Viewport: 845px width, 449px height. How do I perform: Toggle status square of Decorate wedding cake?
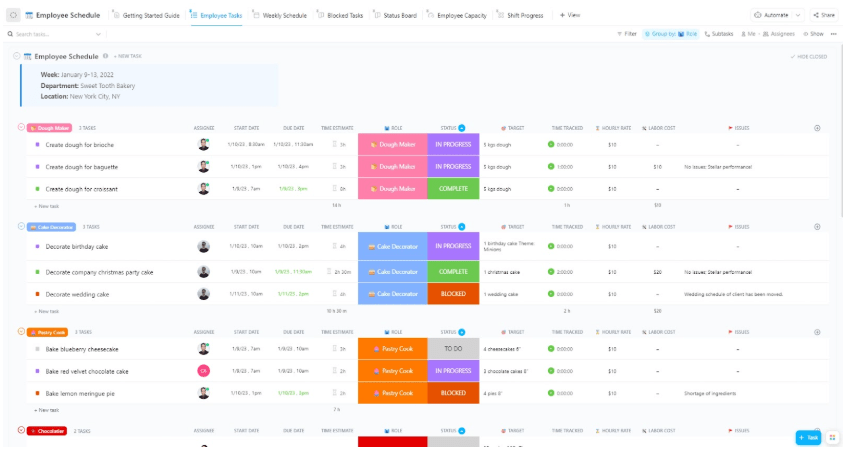click(x=37, y=294)
